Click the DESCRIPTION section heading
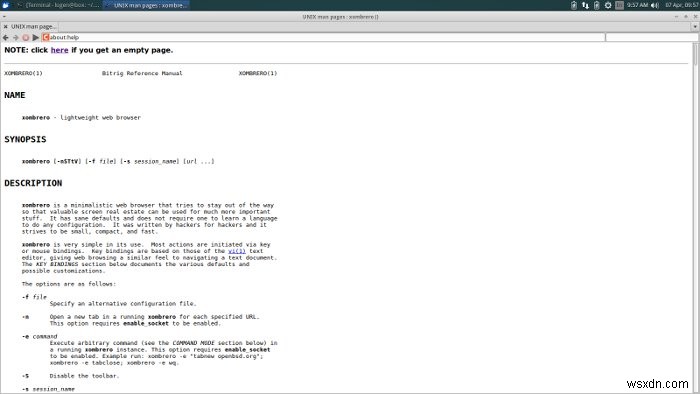 point(33,183)
